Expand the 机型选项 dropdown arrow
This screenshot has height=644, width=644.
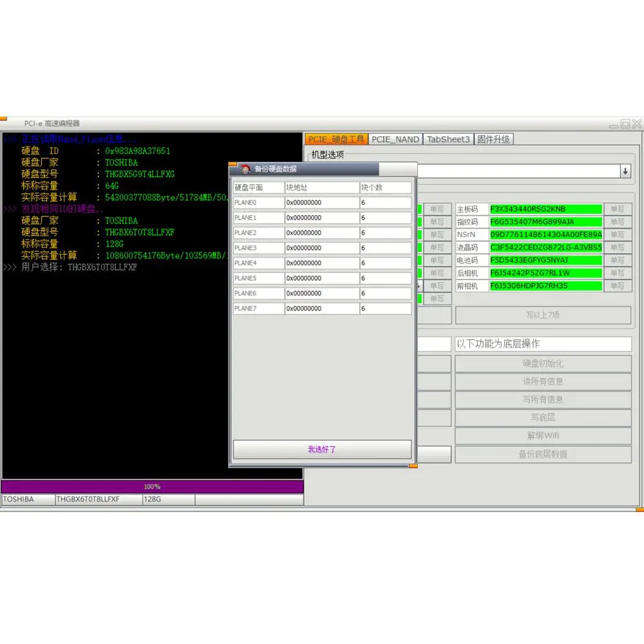point(625,171)
